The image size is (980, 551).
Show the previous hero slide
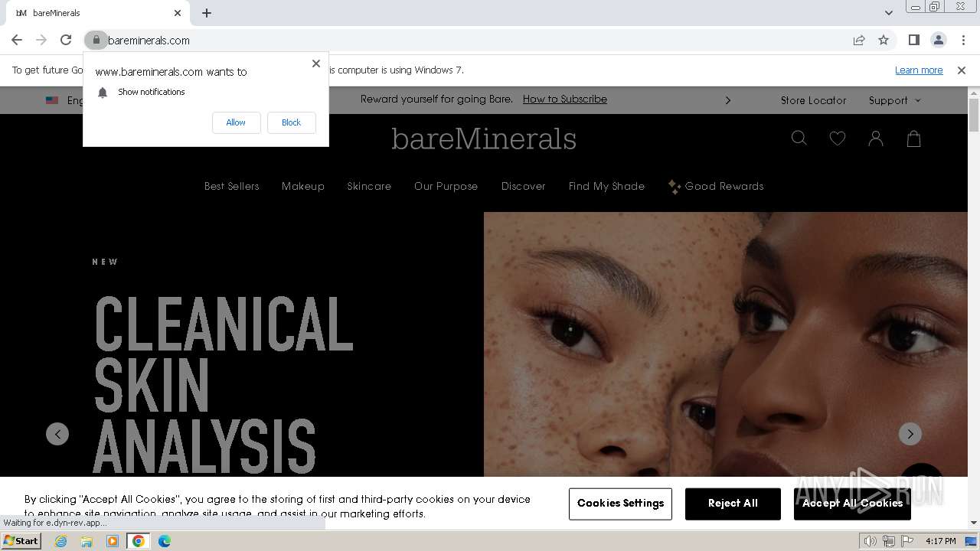[57, 434]
